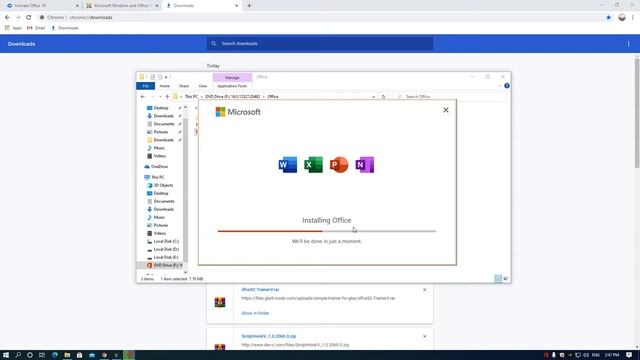640x360 pixels.
Task: Go back in Chrome browser
Action: coord(7,18)
